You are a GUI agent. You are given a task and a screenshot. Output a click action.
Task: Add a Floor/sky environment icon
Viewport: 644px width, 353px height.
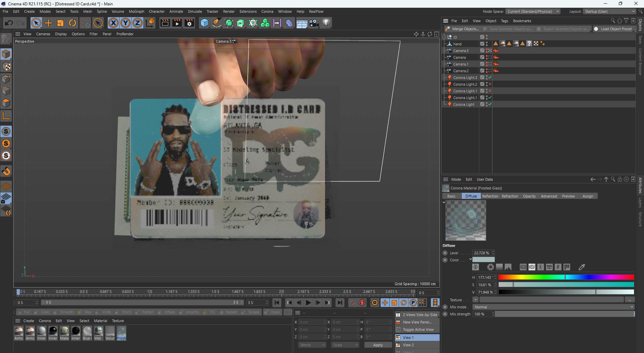click(301, 23)
